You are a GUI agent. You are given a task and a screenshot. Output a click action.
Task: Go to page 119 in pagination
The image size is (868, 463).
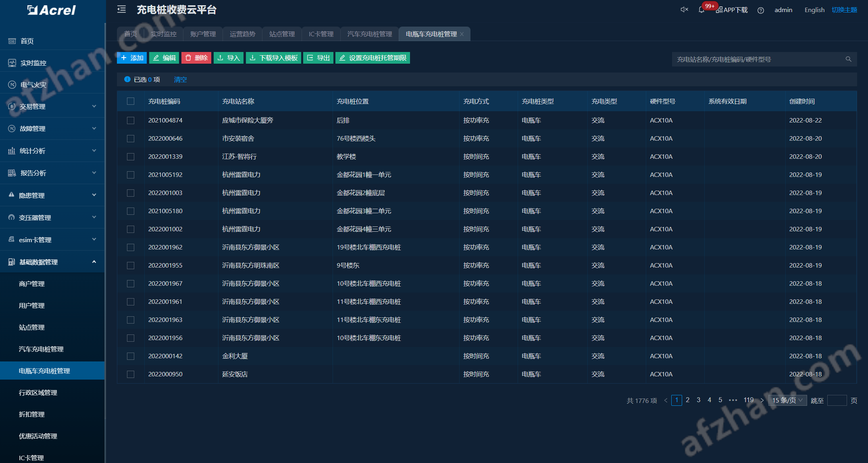coord(749,400)
